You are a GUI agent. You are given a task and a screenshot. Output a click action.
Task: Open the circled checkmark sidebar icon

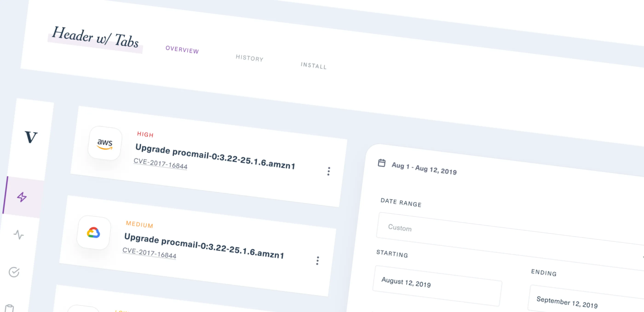tap(14, 272)
